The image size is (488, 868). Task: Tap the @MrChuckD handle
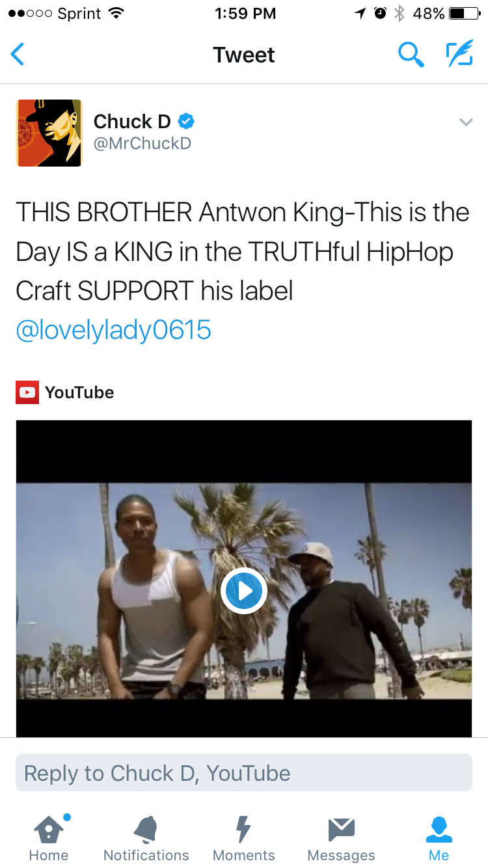click(x=142, y=143)
